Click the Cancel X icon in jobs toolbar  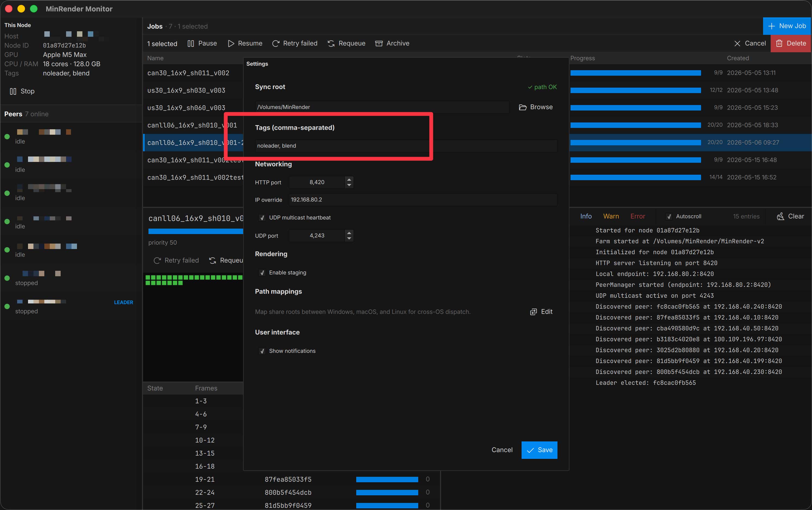(x=737, y=44)
